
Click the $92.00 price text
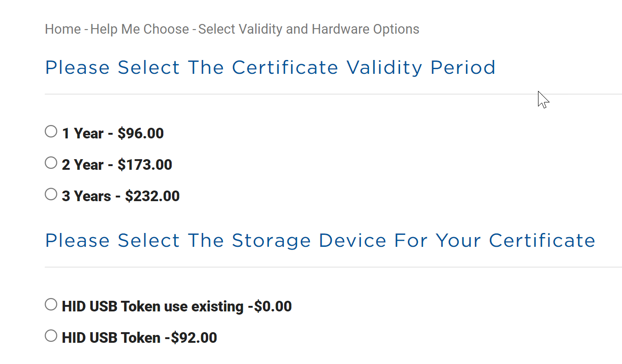(x=194, y=338)
